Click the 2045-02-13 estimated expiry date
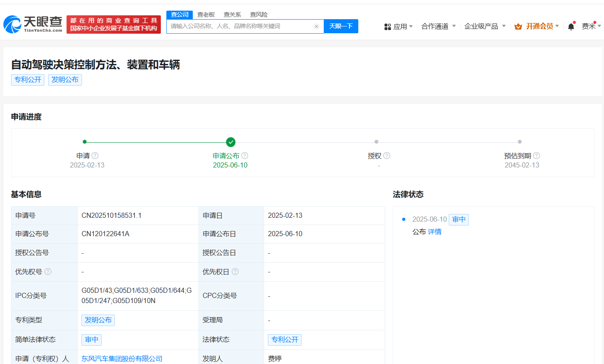604x364 pixels. click(x=522, y=165)
